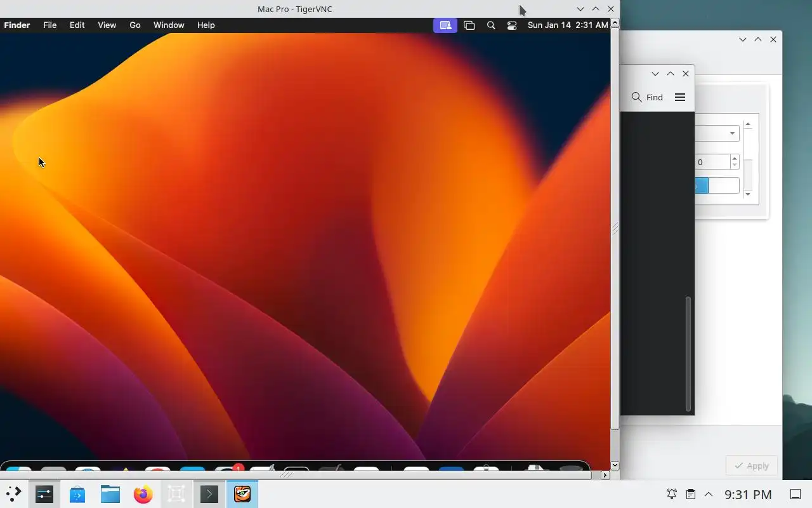Open the KDE application launcher
The height and width of the screenshot is (508, 812).
[13, 494]
